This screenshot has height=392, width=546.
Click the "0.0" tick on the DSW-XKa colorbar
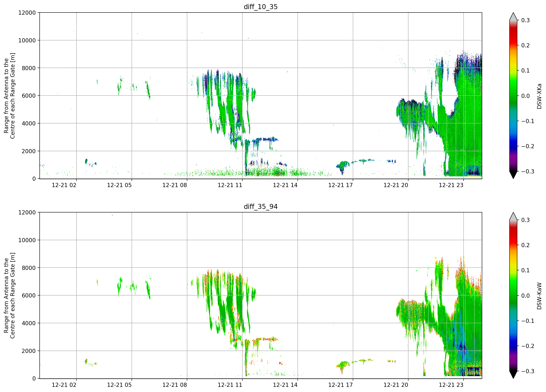(x=526, y=96)
